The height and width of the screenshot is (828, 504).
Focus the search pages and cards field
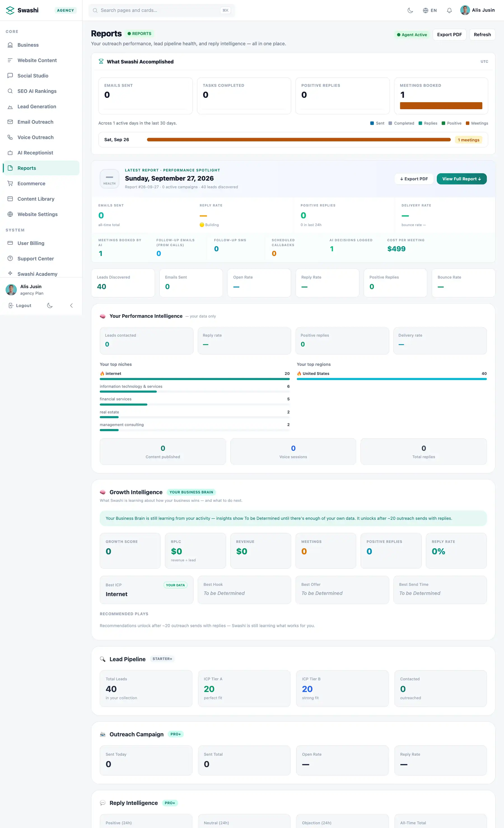click(162, 10)
